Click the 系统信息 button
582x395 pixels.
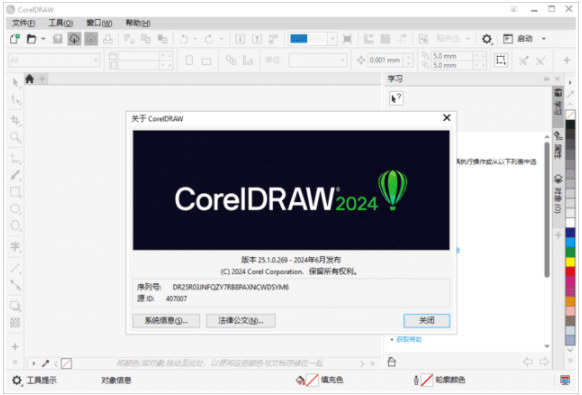coord(166,321)
